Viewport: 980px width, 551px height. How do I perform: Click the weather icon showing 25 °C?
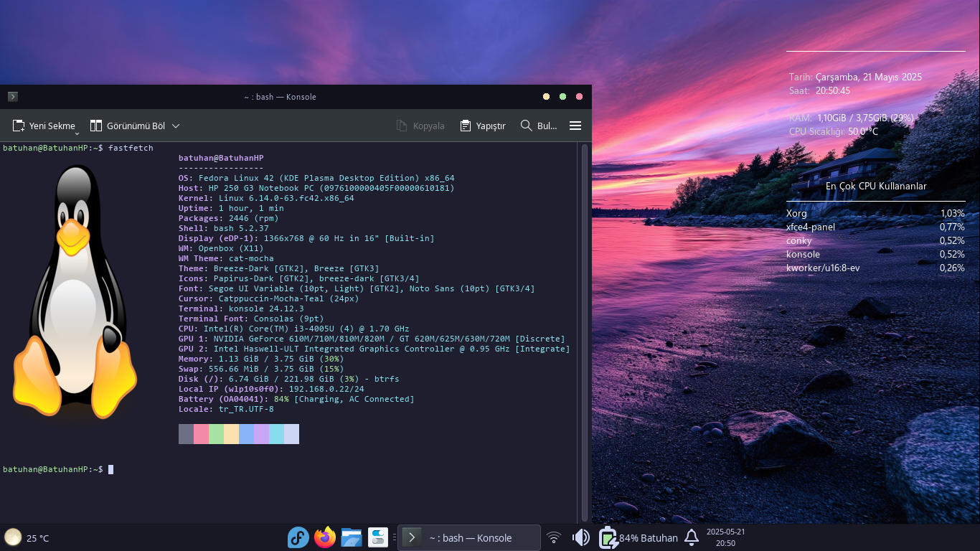(x=13, y=537)
